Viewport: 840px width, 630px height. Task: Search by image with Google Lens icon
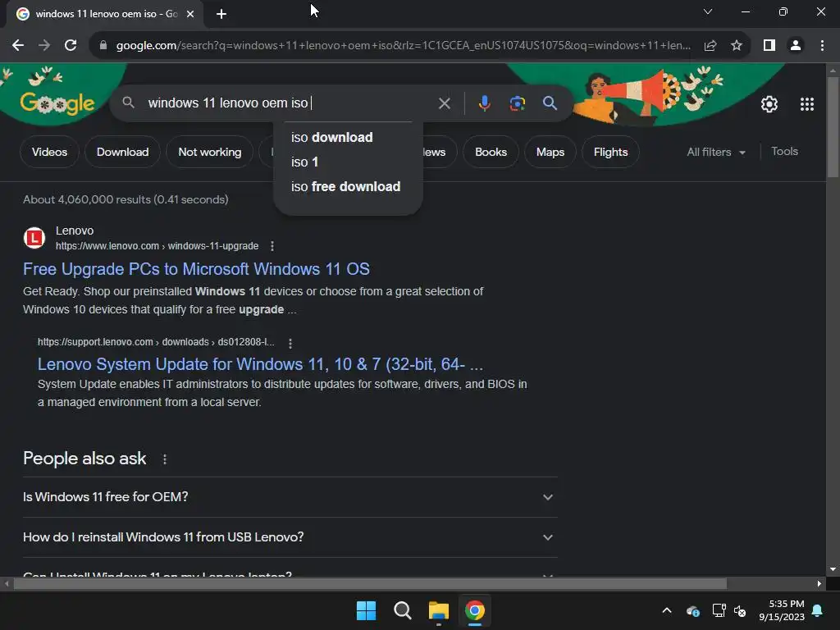coord(518,103)
